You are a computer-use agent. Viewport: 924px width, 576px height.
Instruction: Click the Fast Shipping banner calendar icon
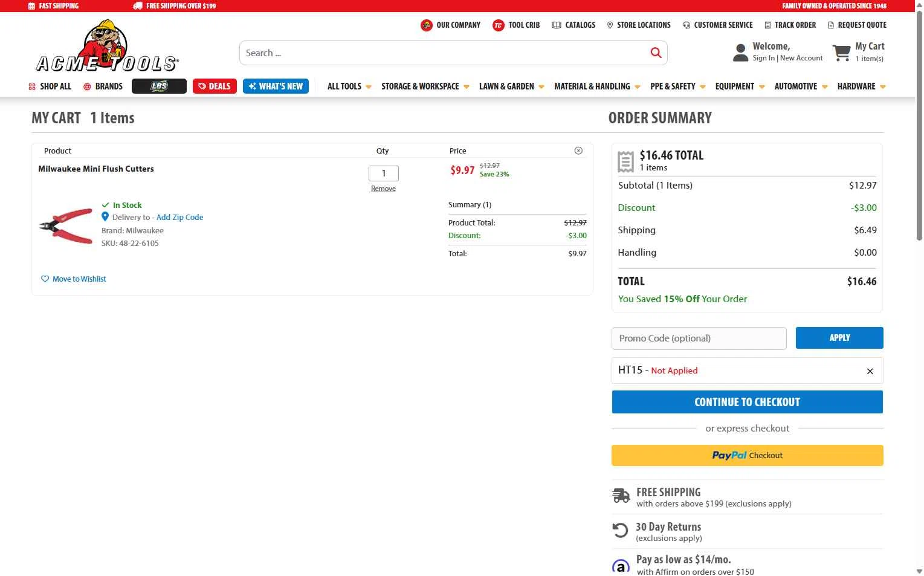[x=32, y=6]
